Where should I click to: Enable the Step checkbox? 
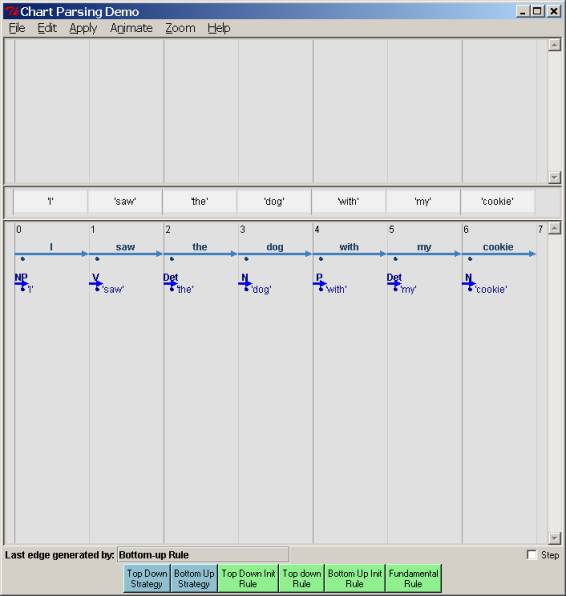532,555
